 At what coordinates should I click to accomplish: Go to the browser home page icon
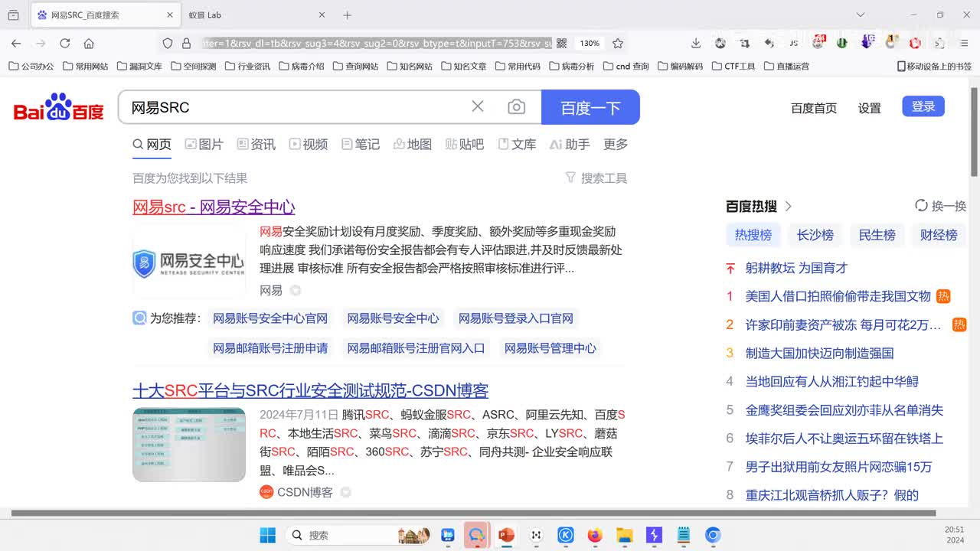tap(89, 44)
